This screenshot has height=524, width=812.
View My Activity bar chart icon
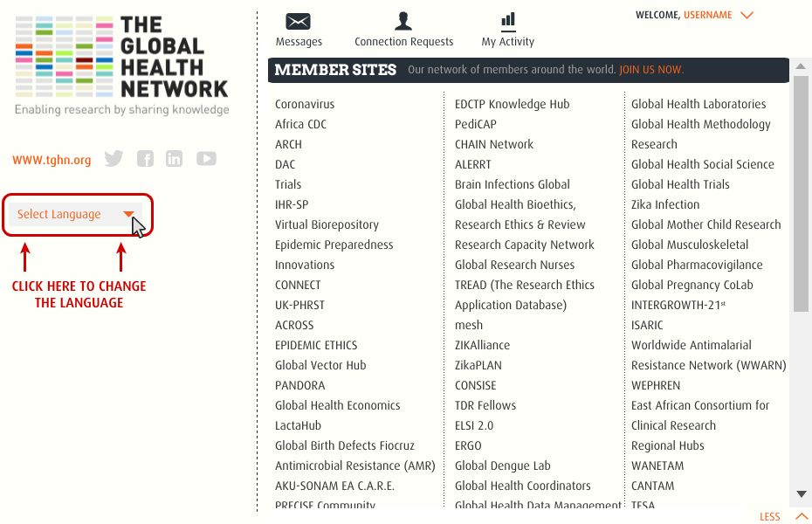508,21
